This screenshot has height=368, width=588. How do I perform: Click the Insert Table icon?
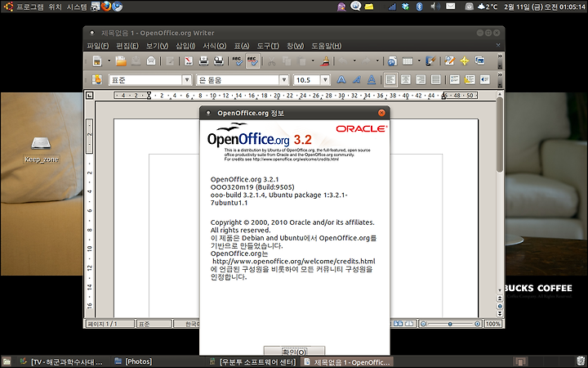[408, 61]
